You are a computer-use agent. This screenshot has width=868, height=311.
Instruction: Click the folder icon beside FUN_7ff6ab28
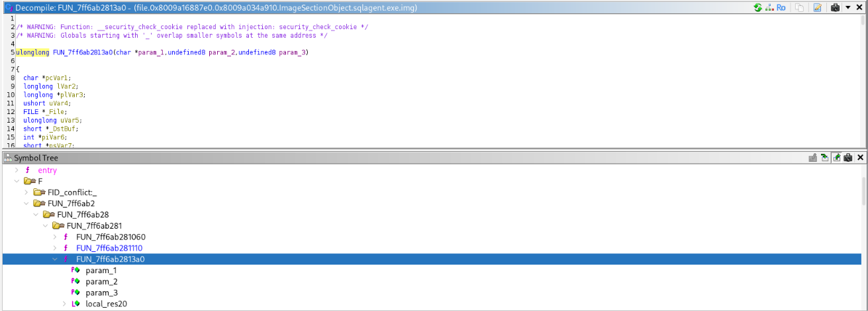coord(48,215)
